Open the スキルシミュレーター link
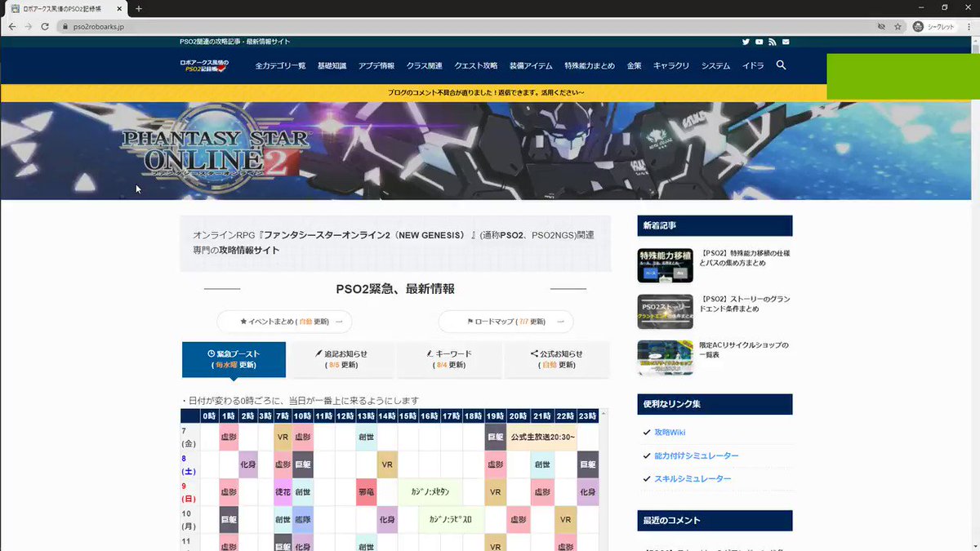 (693, 478)
